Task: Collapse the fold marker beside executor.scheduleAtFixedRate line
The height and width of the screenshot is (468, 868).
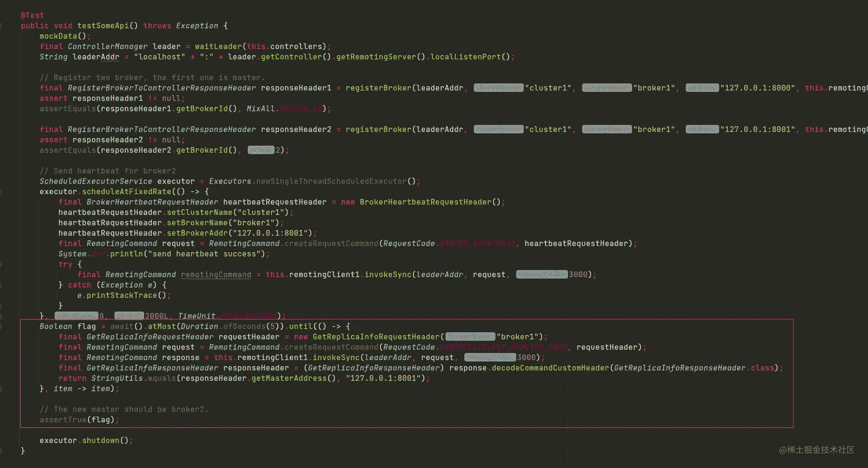Action: [1, 192]
